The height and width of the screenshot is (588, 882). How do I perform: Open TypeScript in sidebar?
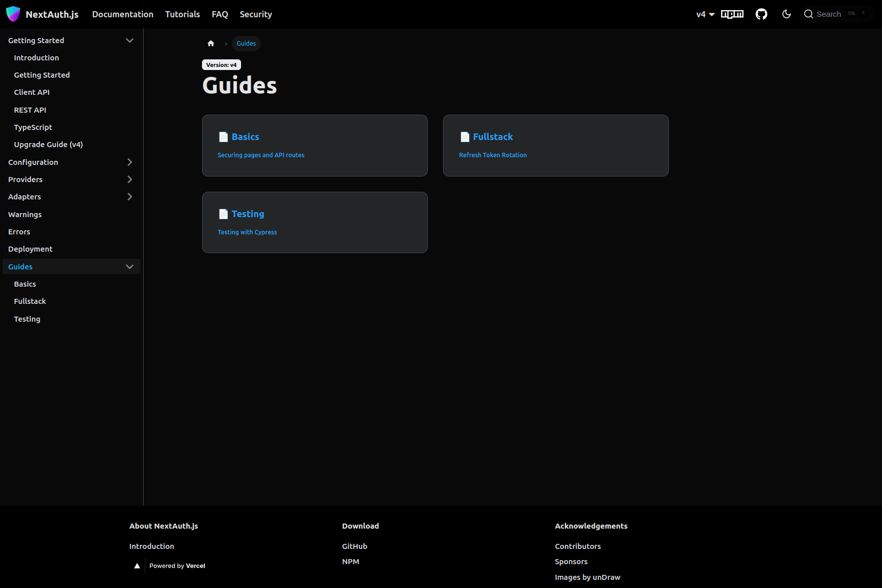[x=33, y=127]
